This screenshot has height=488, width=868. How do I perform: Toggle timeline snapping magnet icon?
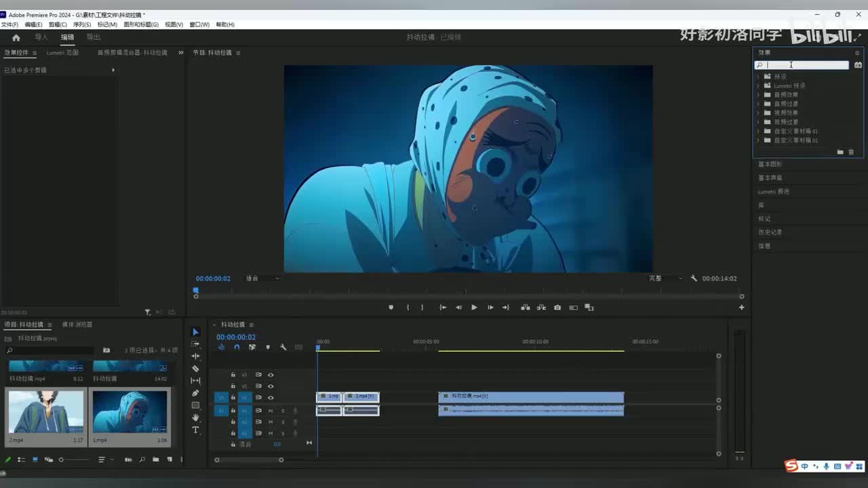coord(237,347)
